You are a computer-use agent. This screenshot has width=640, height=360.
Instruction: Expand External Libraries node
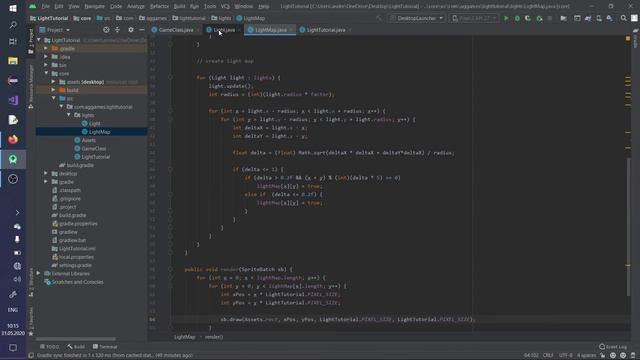(x=39, y=273)
